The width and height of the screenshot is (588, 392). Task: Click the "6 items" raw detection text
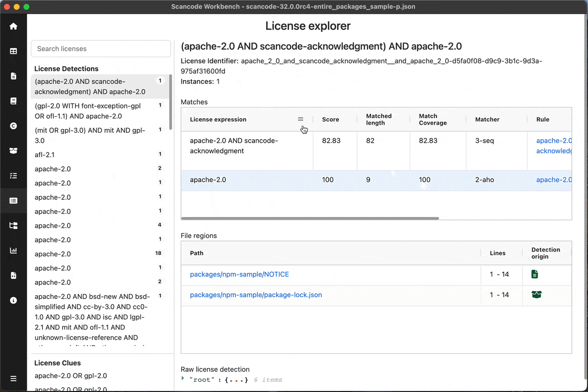268,380
